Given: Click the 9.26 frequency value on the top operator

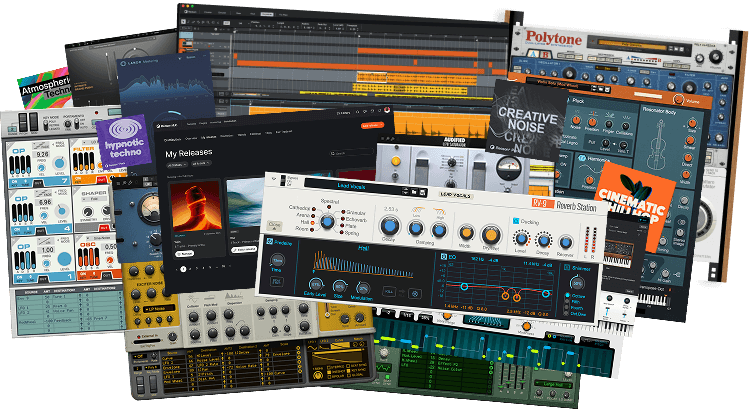Looking at the screenshot, I should (x=43, y=154).
